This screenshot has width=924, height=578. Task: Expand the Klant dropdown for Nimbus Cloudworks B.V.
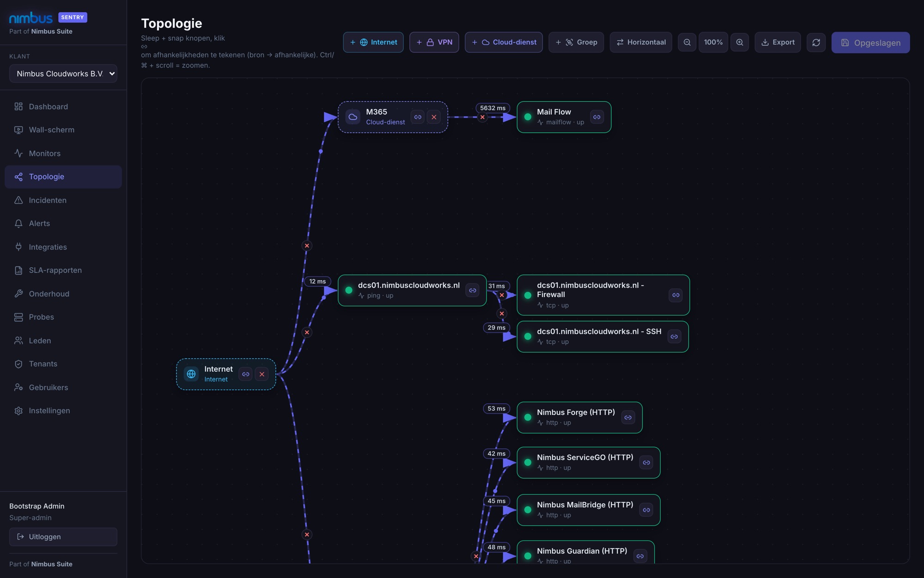click(x=63, y=74)
